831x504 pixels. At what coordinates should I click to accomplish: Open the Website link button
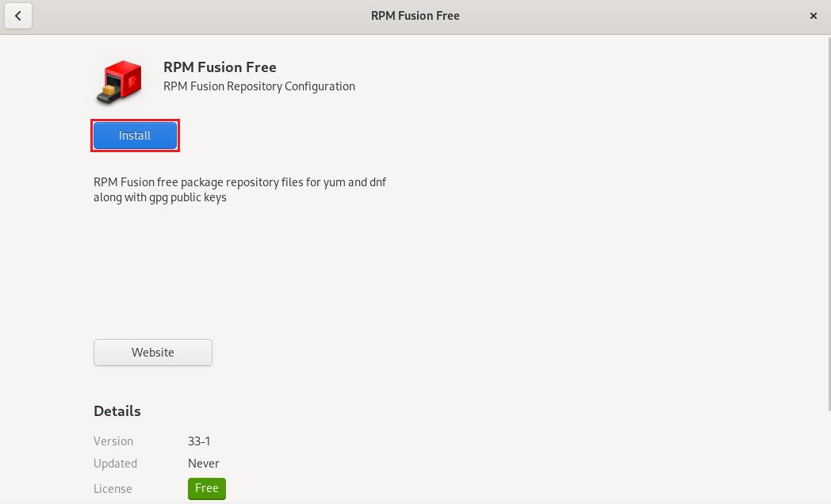click(x=153, y=353)
